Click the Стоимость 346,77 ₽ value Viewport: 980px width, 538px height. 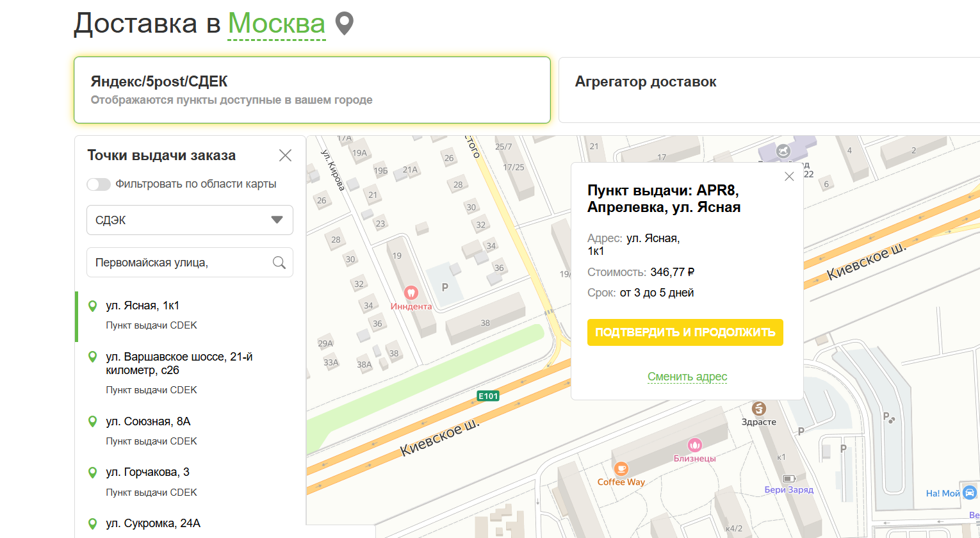(673, 272)
